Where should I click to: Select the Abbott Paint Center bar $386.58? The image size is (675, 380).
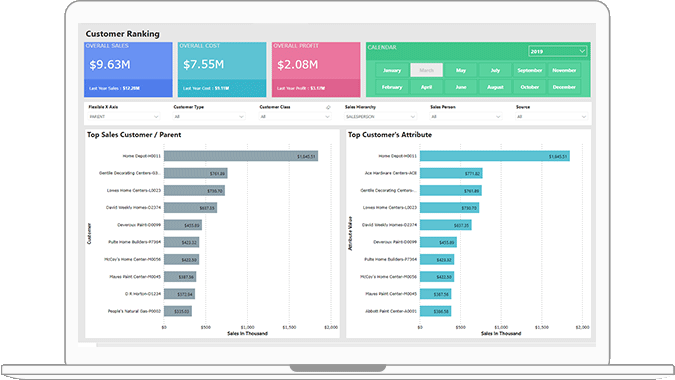pos(436,311)
